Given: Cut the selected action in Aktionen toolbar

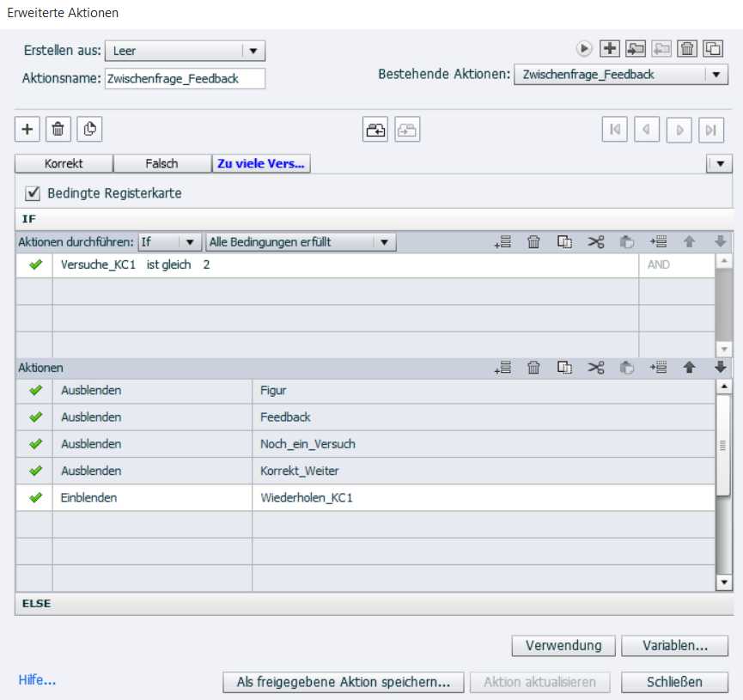Looking at the screenshot, I should pos(596,368).
